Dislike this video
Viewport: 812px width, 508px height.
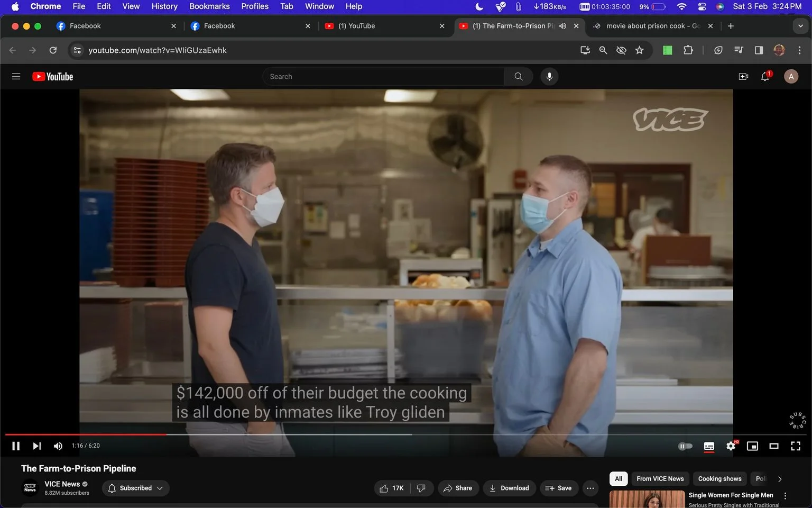tap(421, 488)
